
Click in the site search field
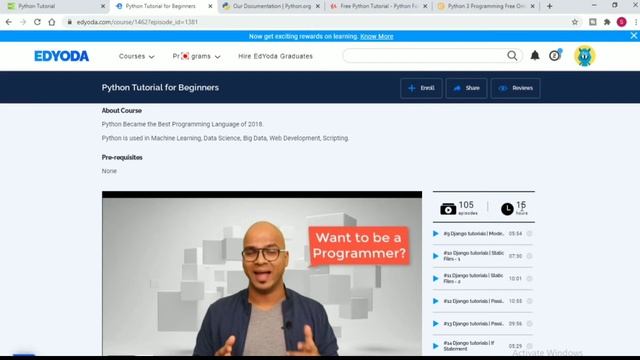[x=424, y=56]
